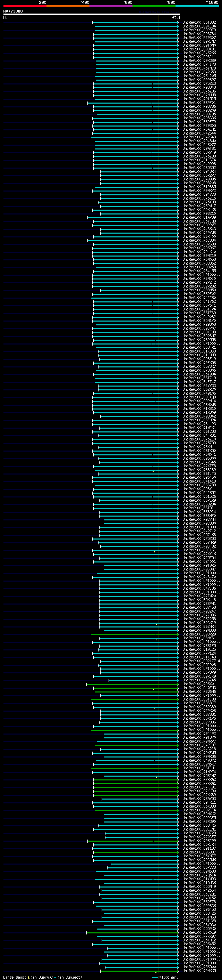Open hit UniRef100_P93784
This screenshot has width=222, height=980.
point(199,34)
